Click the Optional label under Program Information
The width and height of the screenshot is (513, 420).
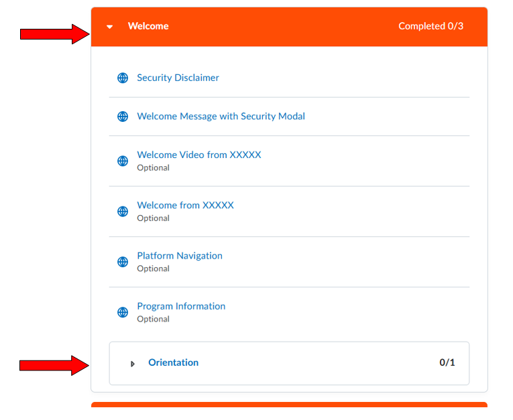point(153,319)
